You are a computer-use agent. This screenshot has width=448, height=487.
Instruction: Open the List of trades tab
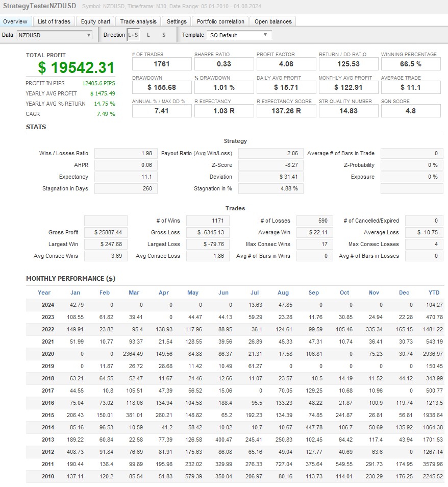(54, 21)
